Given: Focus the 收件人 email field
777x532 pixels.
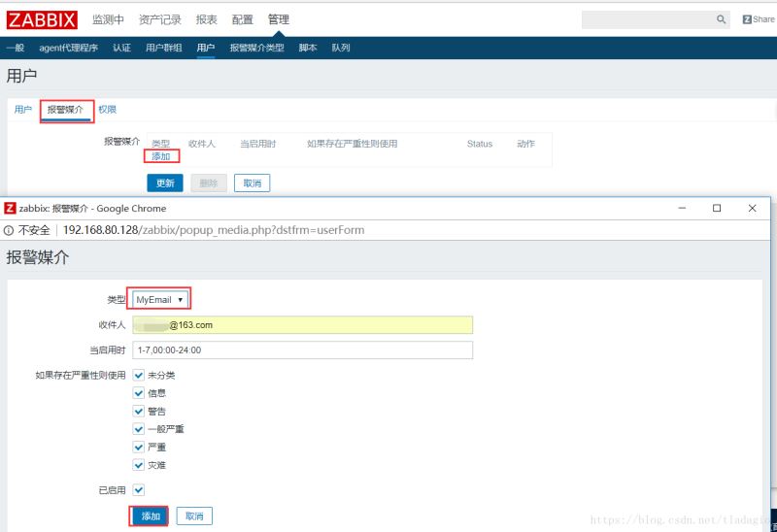Looking at the screenshot, I should point(302,325).
